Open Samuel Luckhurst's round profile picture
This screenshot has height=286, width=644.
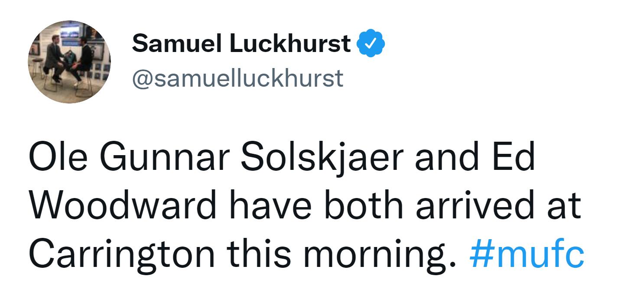click(x=69, y=62)
